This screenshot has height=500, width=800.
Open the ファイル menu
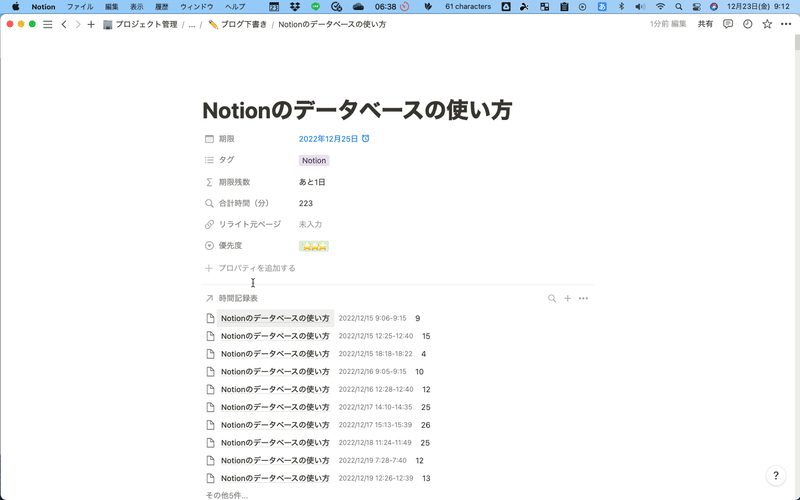point(80,7)
